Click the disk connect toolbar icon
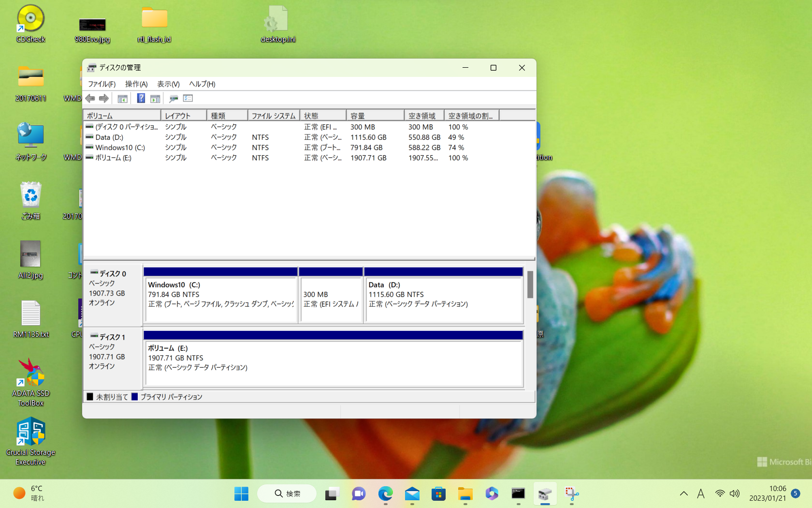The height and width of the screenshot is (508, 812). 174,99
